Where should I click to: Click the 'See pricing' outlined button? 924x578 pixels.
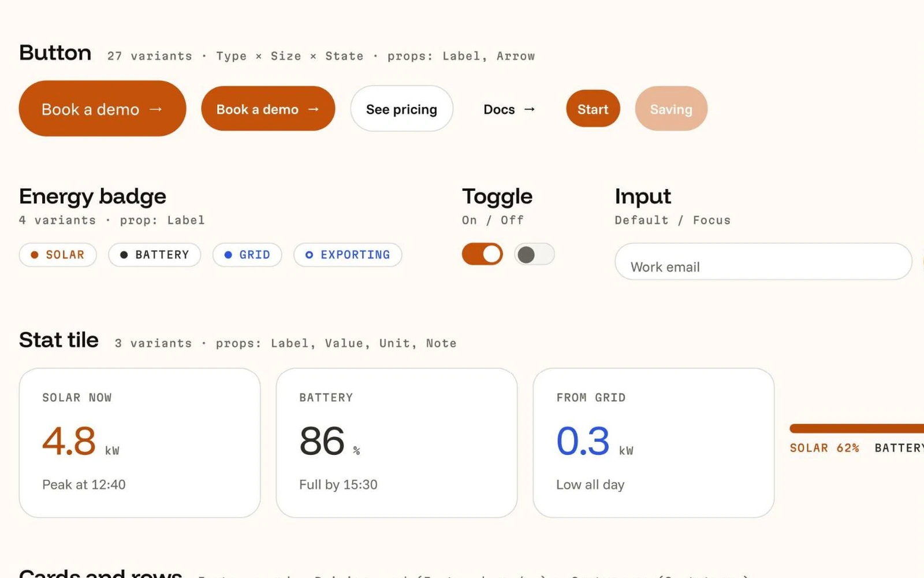point(401,109)
